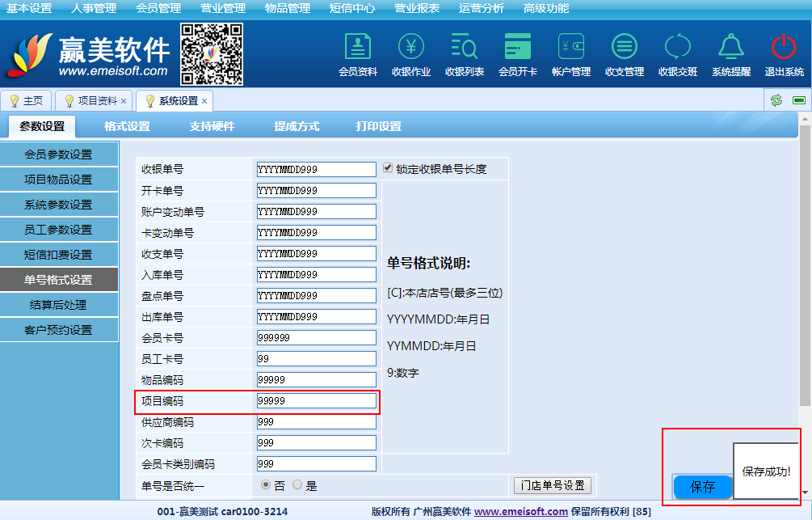
Task: Open the 营业报表 menu
Action: (x=417, y=8)
